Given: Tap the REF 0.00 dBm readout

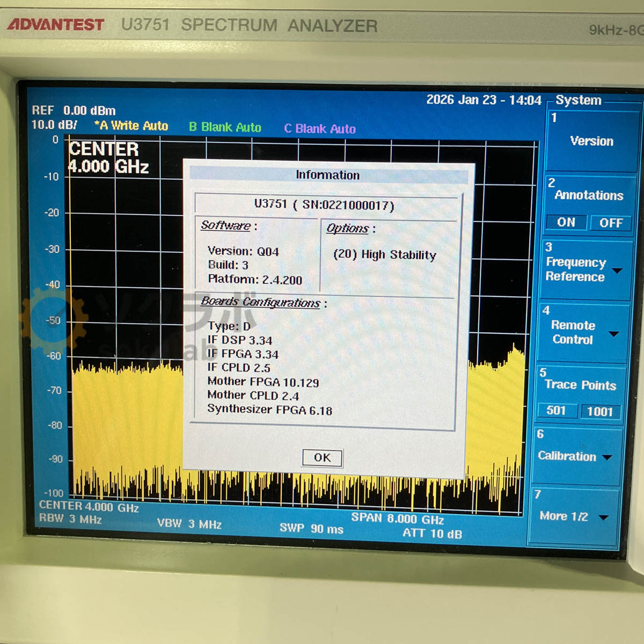Looking at the screenshot, I should click(x=74, y=111).
